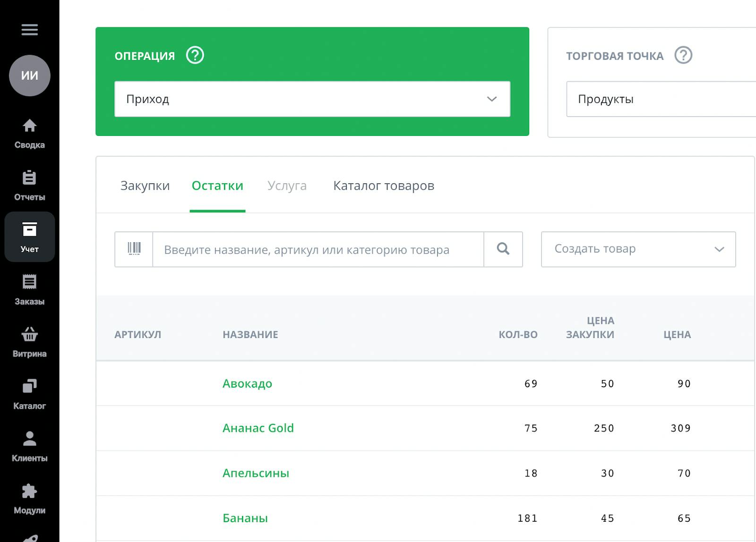Click the magnifier search button

pos(503,249)
